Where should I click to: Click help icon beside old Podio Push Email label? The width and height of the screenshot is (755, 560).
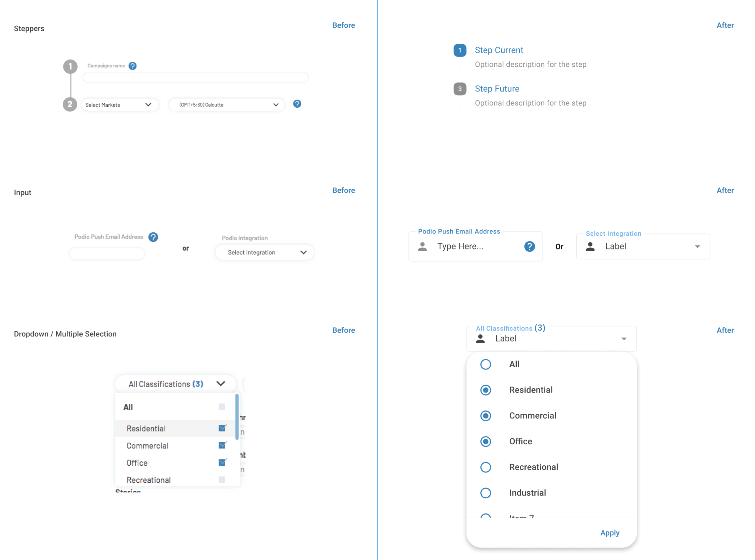[153, 237]
